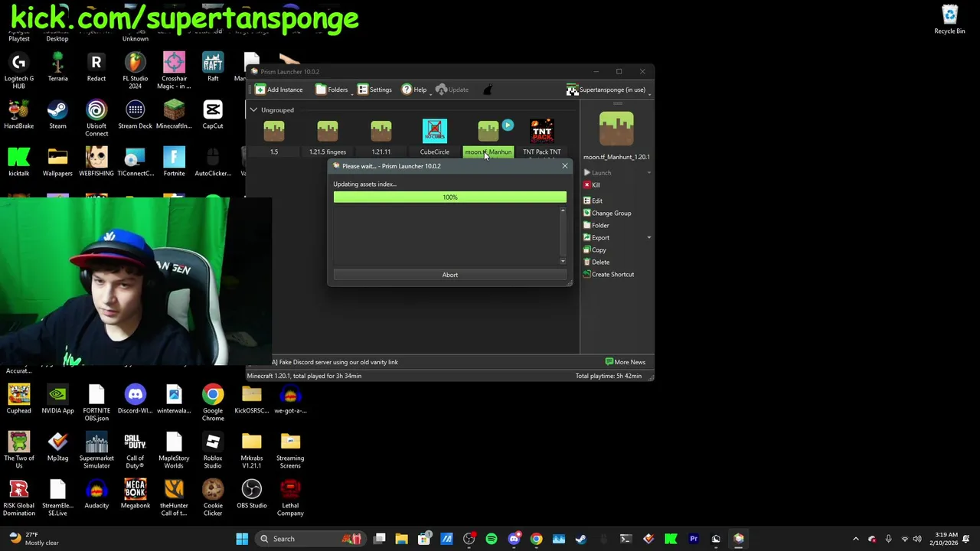
Task: Show hidden system tray icons
Action: coord(856,539)
